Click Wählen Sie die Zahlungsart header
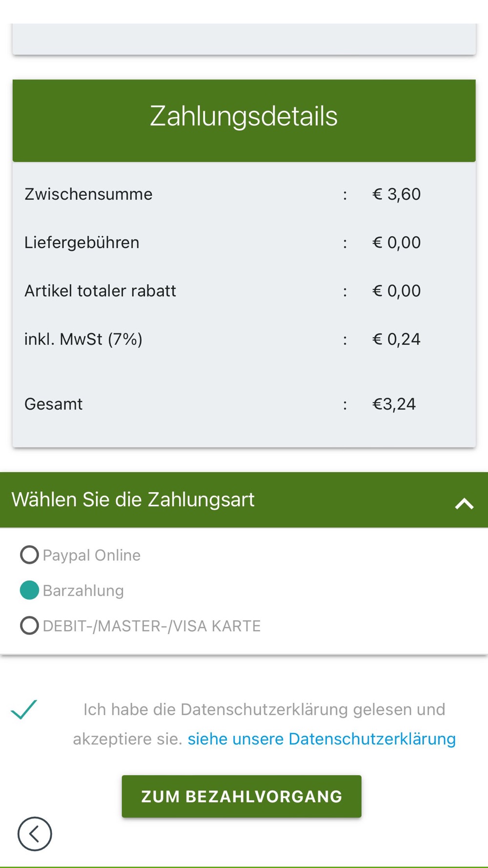The image size is (488, 868). (133, 499)
